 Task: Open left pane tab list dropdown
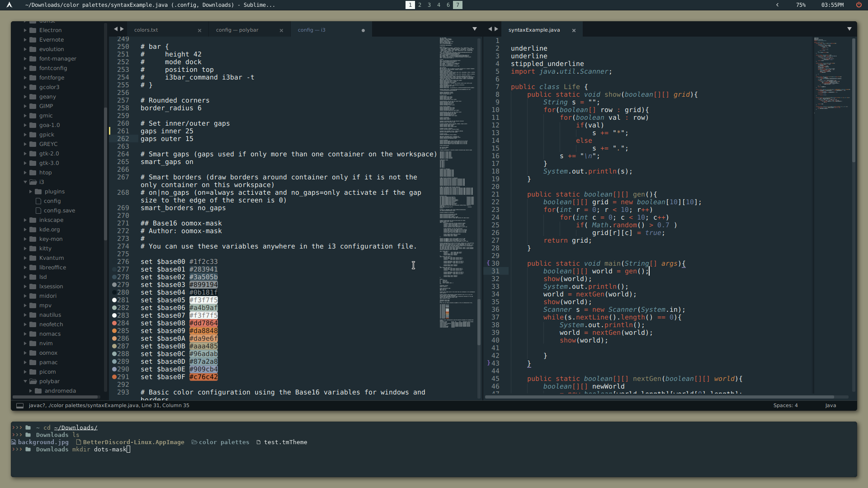(475, 29)
